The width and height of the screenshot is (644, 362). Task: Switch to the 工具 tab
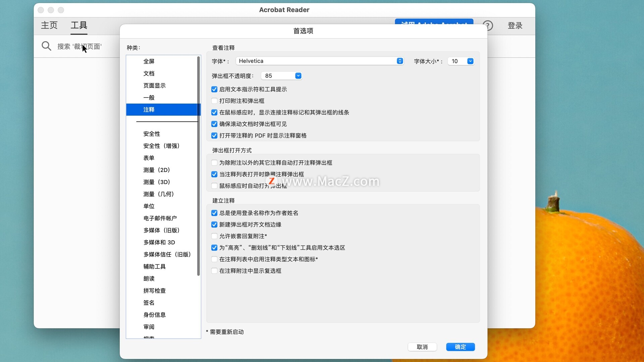pos(79,25)
